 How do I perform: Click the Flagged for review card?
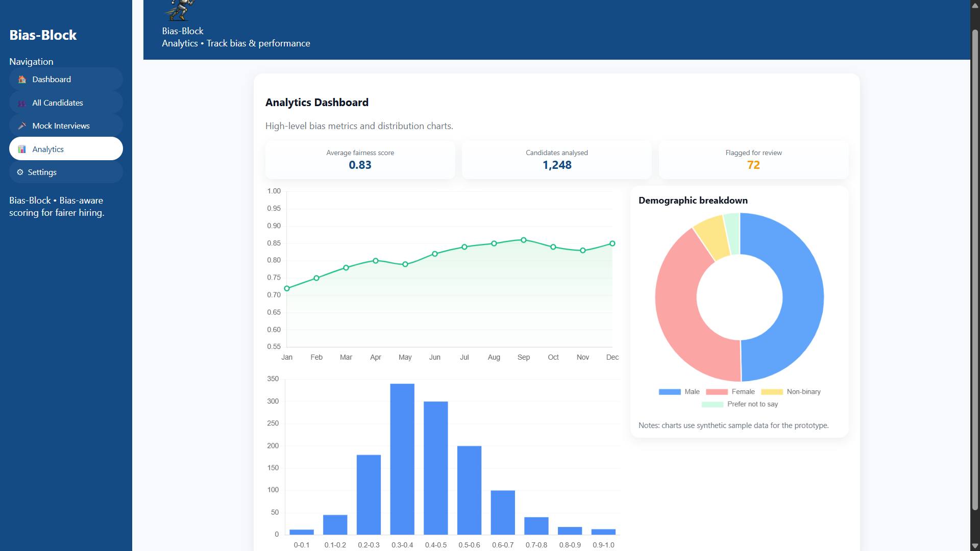point(753,160)
